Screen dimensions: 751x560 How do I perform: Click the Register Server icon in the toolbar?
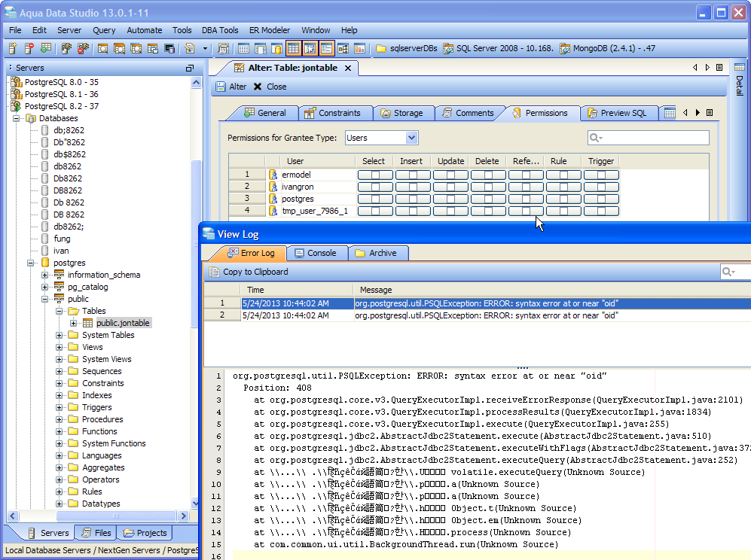[13, 48]
